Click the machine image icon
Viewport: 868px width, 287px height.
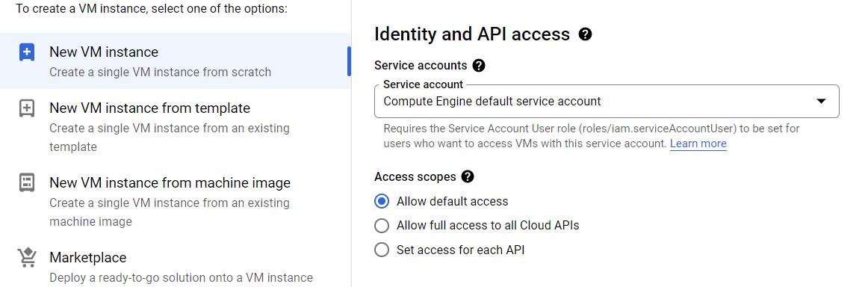[x=27, y=183]
